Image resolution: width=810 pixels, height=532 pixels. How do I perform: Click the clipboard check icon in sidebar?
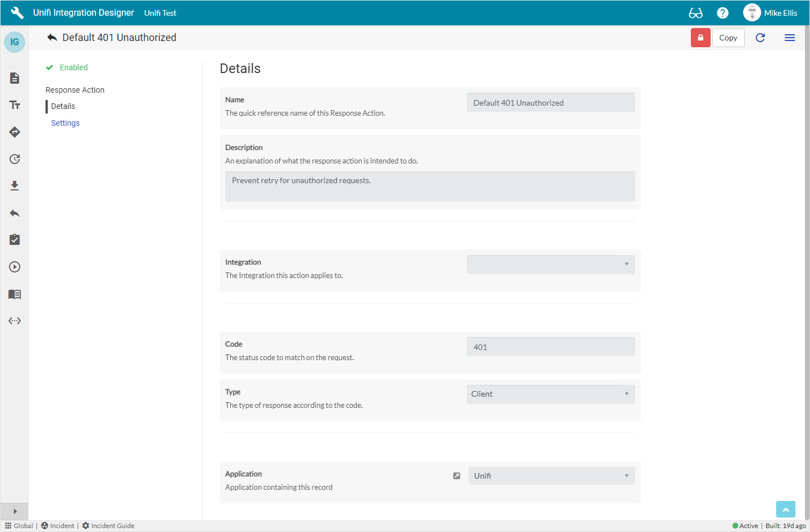[15, 240]
